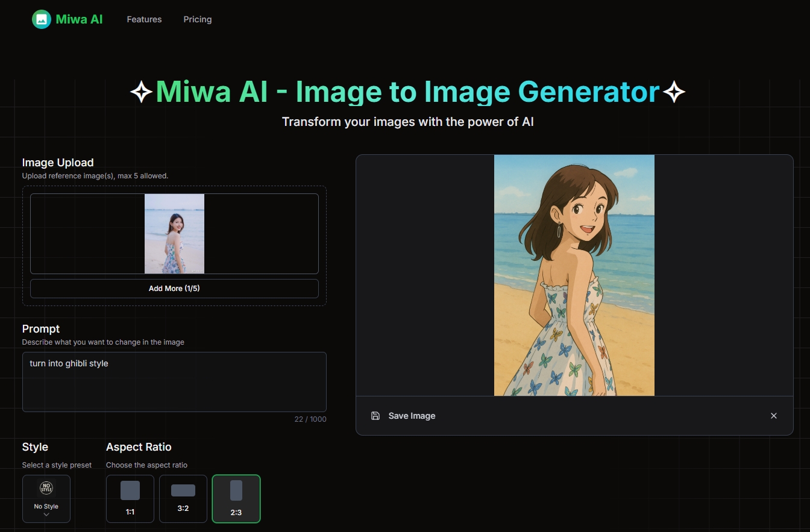Open the Pricing menu item

pyautogui.click(x=198, y=19)
